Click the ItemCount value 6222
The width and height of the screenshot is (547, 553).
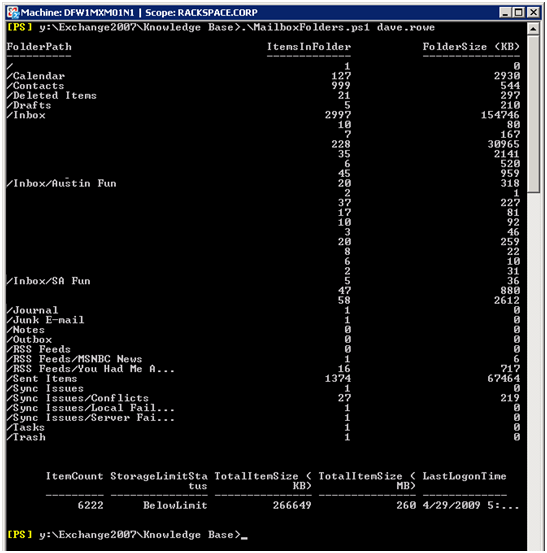tap(91, 505)
